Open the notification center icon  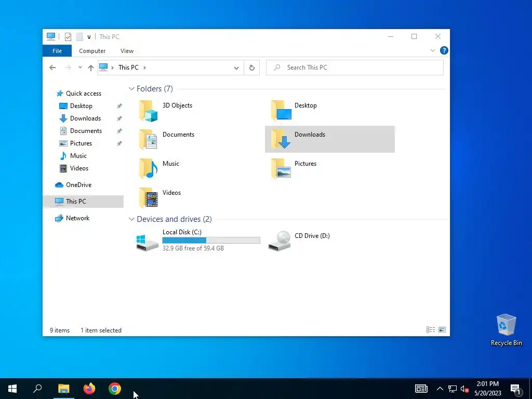[516, 389]
